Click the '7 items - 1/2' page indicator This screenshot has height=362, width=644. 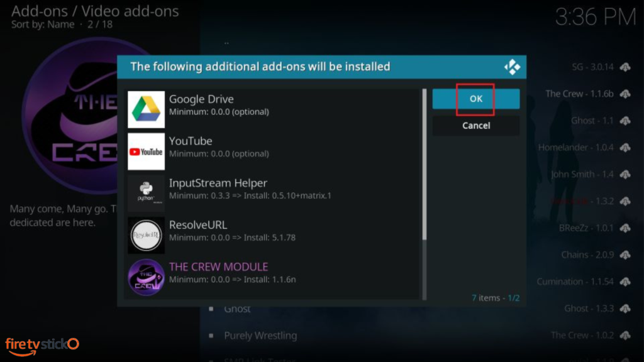point(496,298)
